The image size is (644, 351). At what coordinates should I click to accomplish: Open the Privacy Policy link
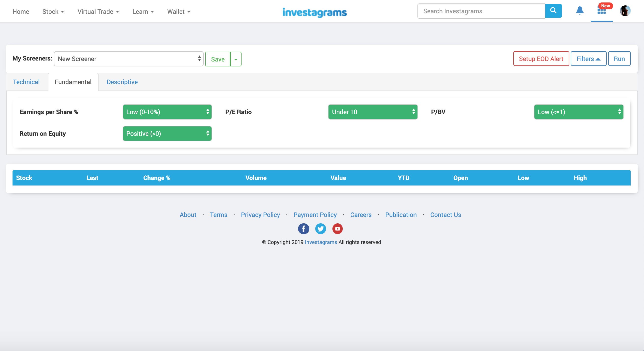coord(260,215)
